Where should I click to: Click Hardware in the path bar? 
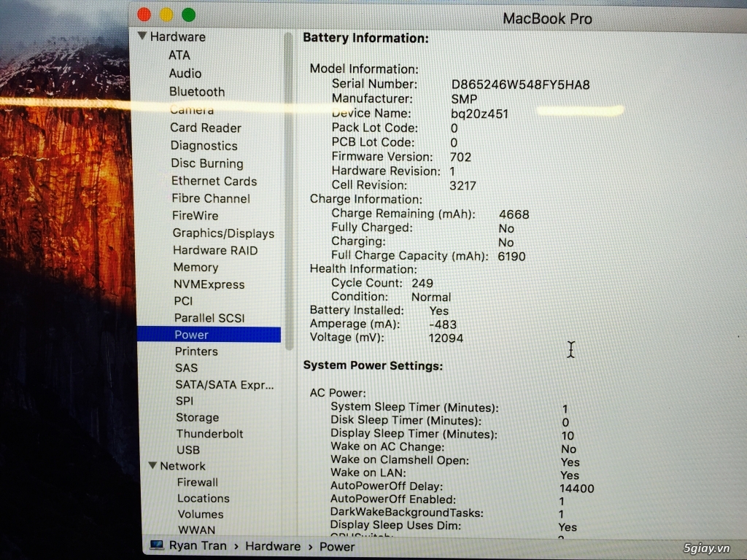pos(273,546)
